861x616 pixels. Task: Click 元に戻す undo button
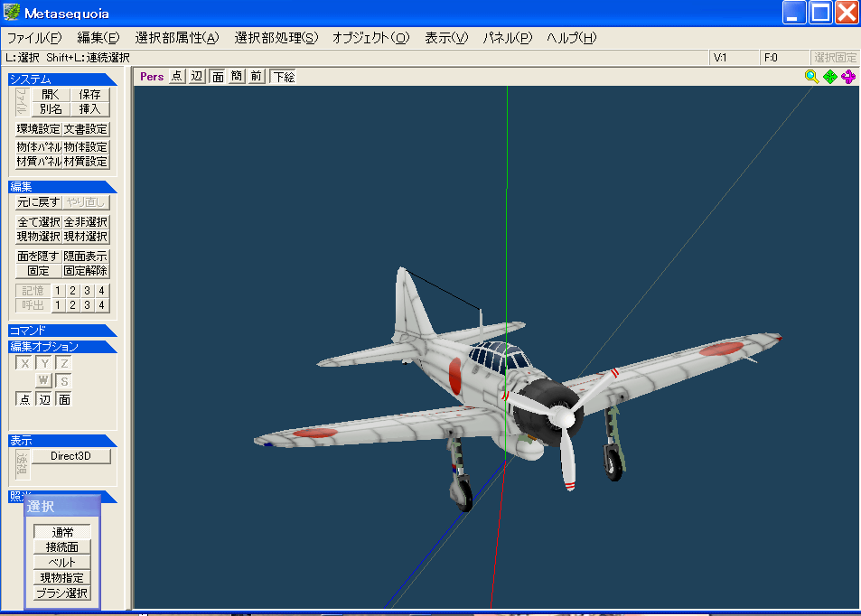[39, 202]
